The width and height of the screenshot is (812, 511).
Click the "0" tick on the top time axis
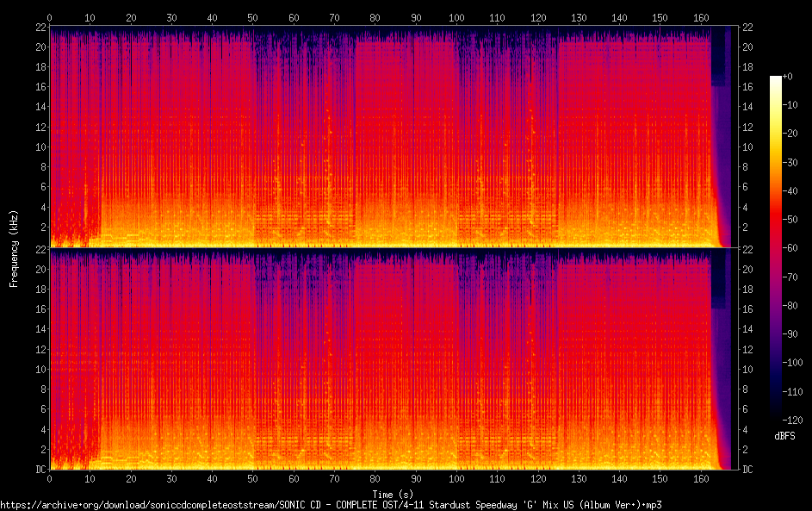click(x=50, y=17)
